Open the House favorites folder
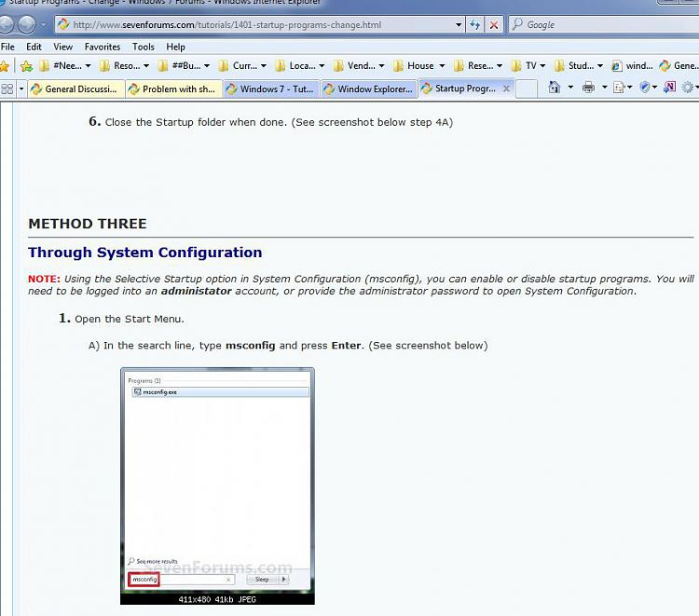The width and height of the screenshot is (699, 616). [419, 66]
